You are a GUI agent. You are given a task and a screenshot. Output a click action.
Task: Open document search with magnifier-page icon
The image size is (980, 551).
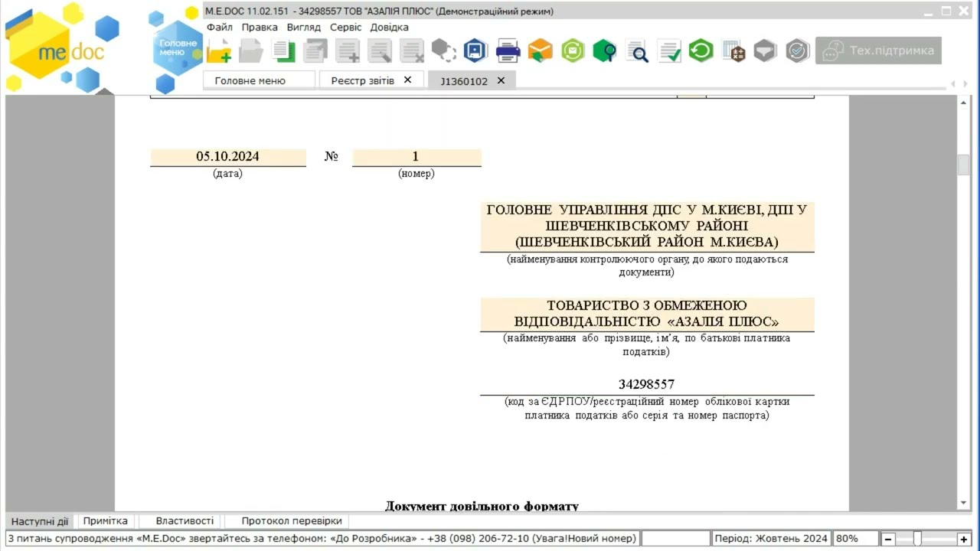click(637, 51)
